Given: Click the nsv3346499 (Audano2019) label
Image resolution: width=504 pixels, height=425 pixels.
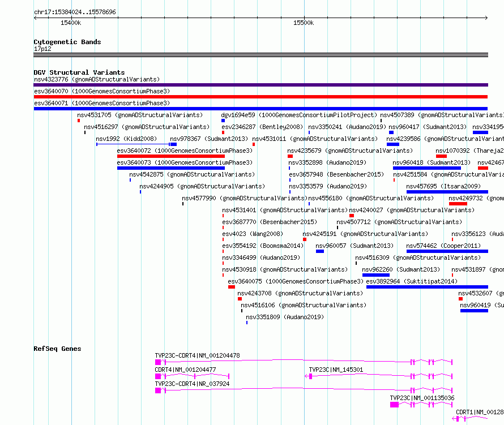Looking at the screenshot, I should tap(261, 257).
